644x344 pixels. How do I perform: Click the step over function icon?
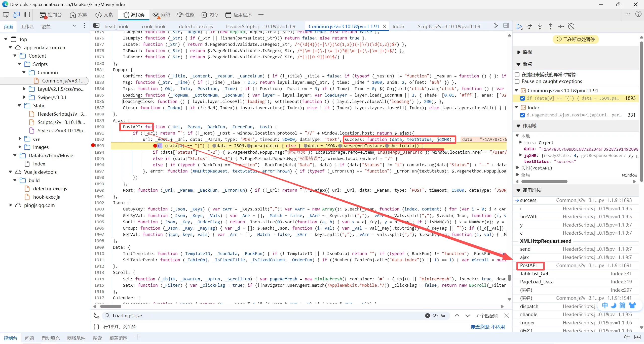(529, 26)
